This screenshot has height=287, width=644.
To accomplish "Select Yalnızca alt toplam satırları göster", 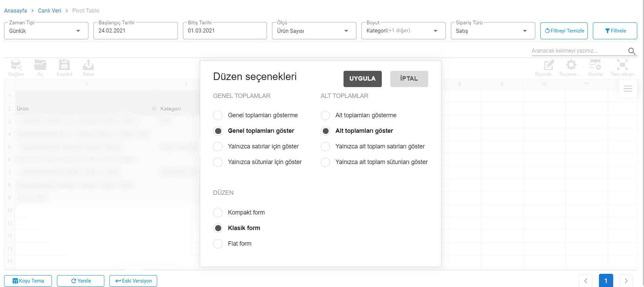I will 373,146.
